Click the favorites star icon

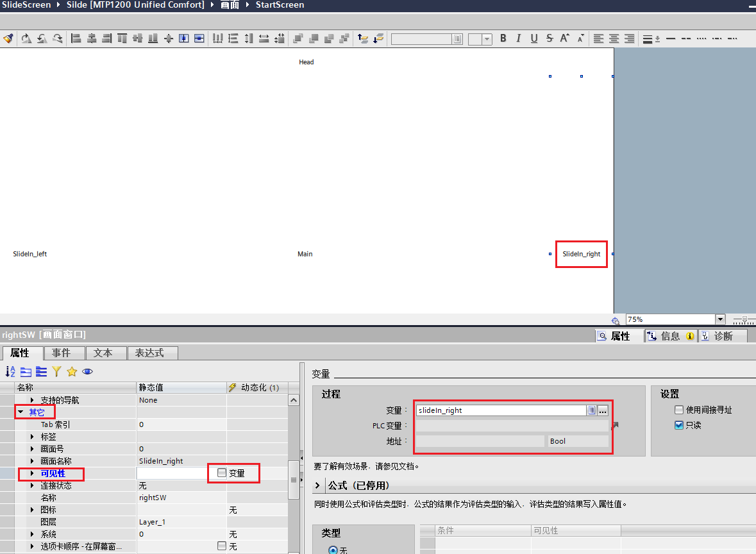point(72,371)
